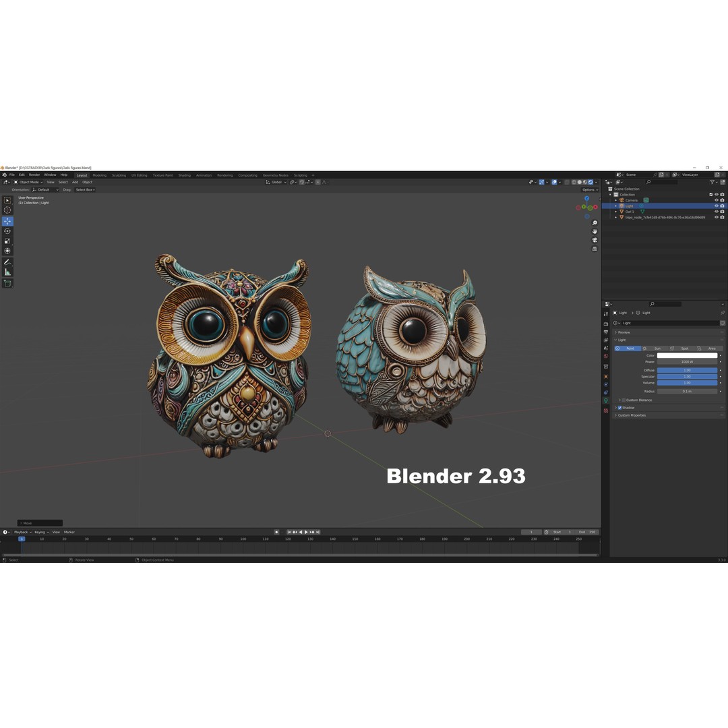Toggle pin icon in properties breadcrumb
This screenshot has height=728, width=728.
723,313
